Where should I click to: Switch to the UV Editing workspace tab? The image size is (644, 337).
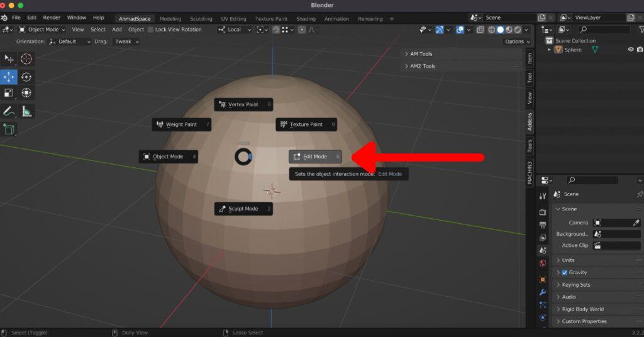tap(233, 19)
